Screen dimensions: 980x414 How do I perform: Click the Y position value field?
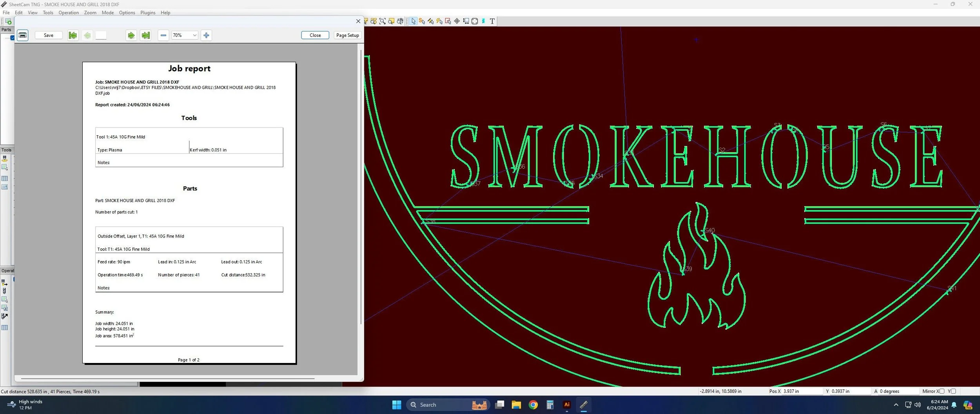pos(851,391)
